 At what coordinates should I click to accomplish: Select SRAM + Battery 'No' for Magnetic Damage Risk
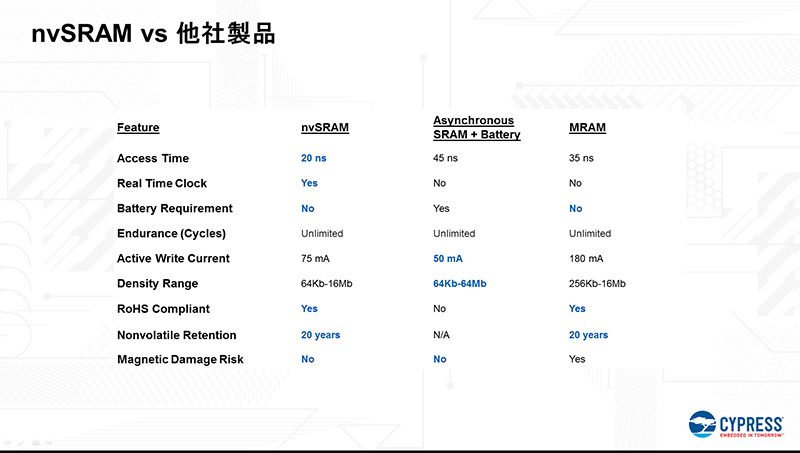[440, 359]
